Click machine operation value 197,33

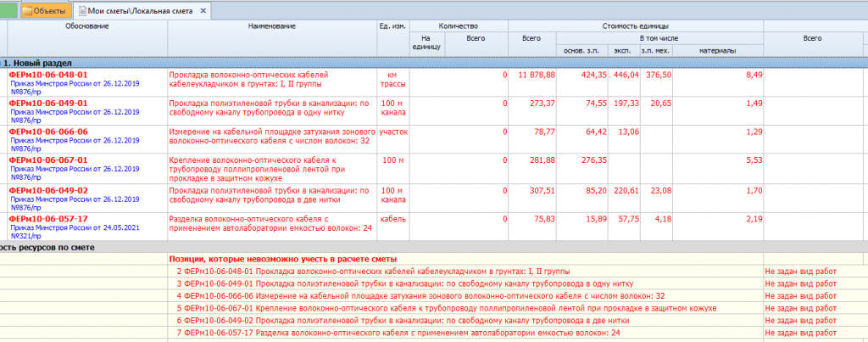(626, 103)
